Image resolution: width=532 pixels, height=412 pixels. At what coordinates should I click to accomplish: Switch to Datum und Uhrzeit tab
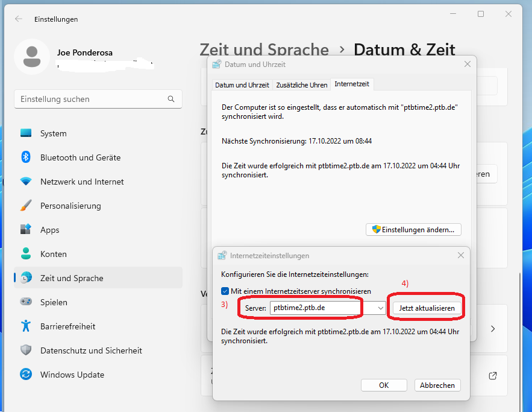pos(242,85)
